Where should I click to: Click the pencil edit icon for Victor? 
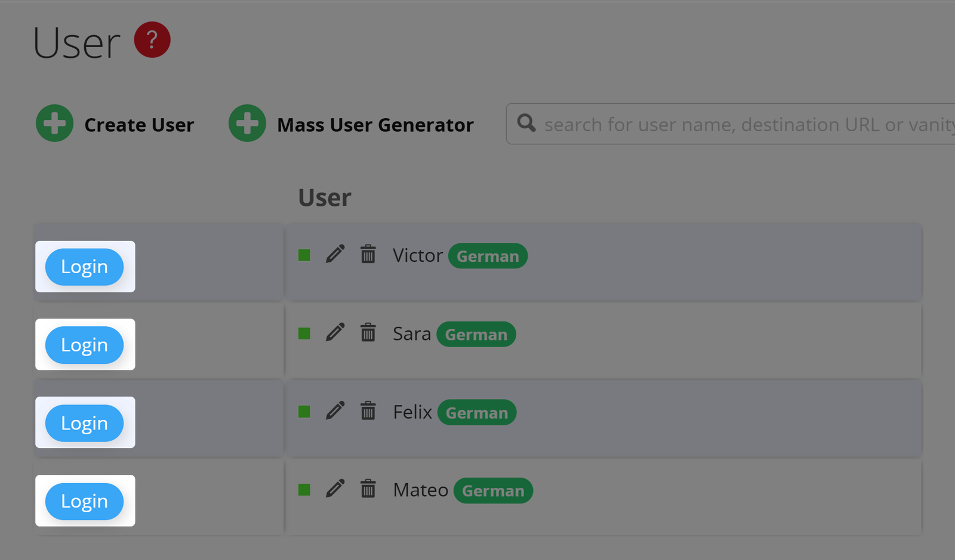coord(335,254)
